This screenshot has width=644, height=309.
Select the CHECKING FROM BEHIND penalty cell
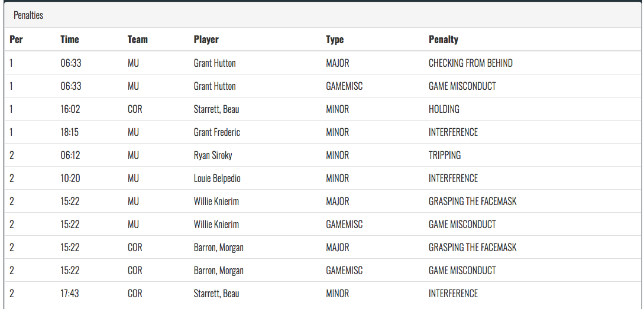471,63
